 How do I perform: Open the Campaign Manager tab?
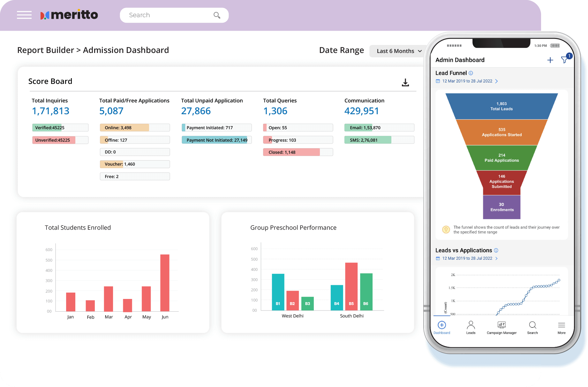point(501,328)
